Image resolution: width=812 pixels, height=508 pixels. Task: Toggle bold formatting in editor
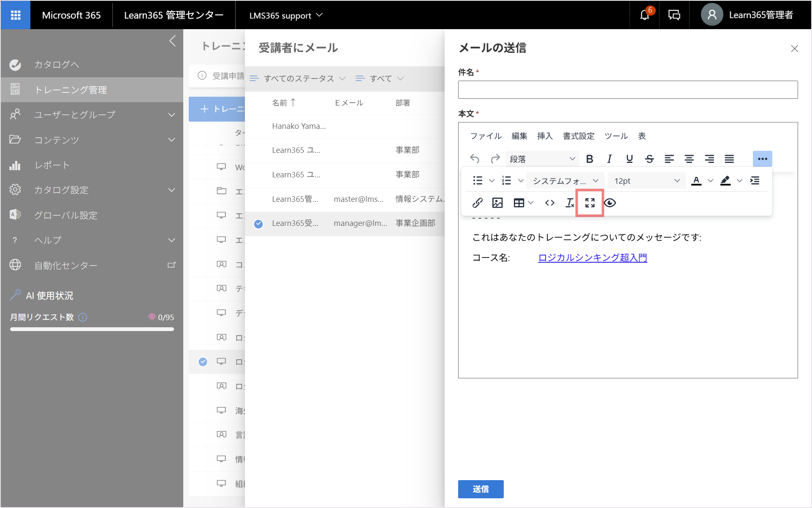589,159
